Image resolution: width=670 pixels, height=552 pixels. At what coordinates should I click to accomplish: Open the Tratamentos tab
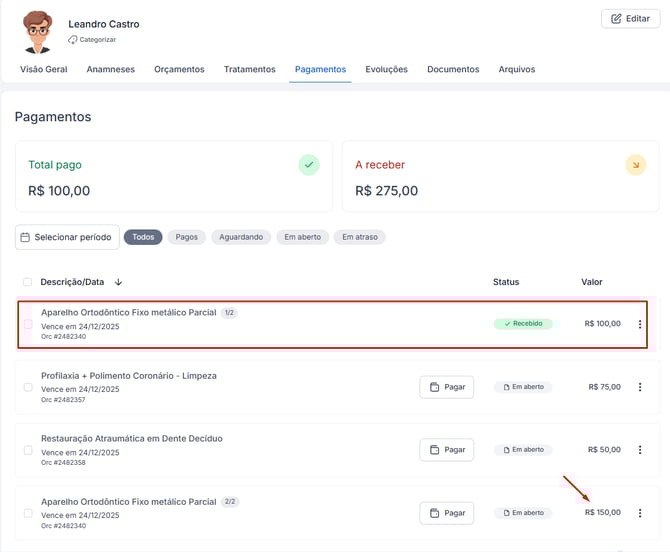click(249, 69)
